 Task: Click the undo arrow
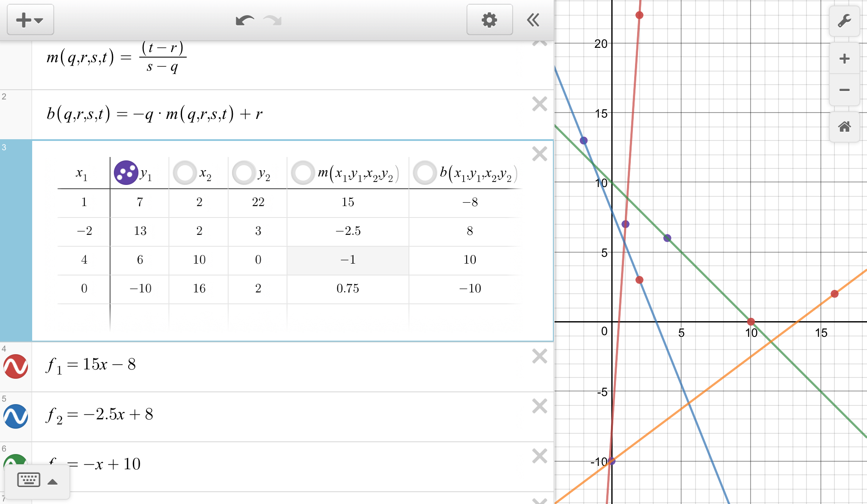tap(245, 20)
